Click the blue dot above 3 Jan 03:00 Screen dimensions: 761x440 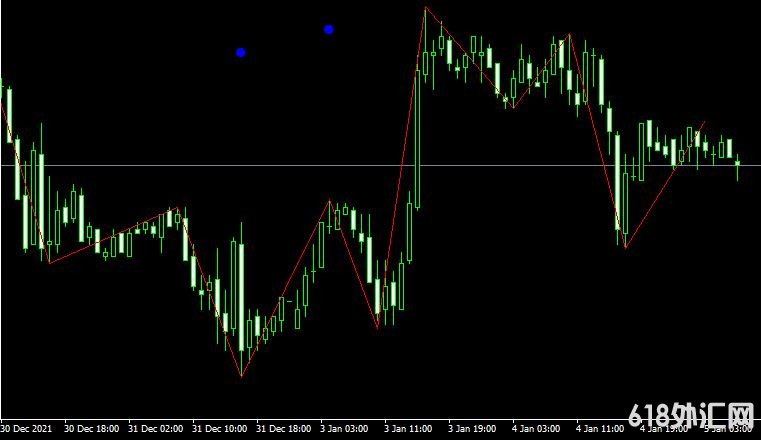point(329,30)
